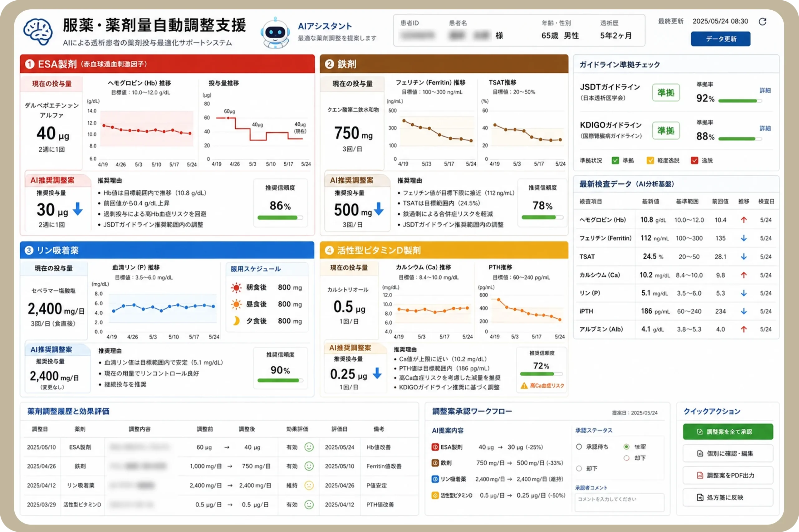Click the yellow 活性型ビタミンD icon in AI提案内容
This screenshot has width=799, height=532.
tap(435, 495)
